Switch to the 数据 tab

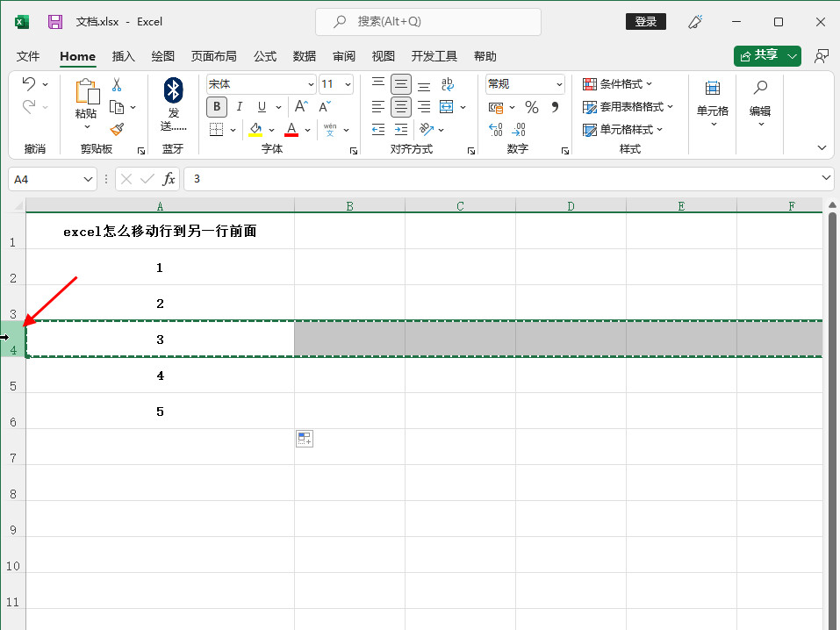click(305, 56)
